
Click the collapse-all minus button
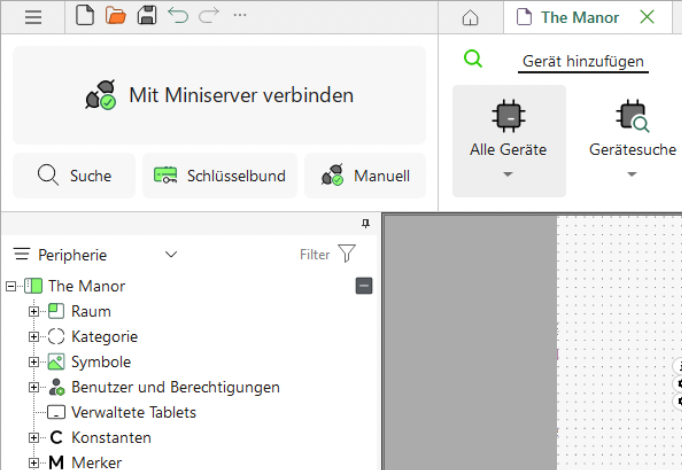pyautogui.click(x=364, y=286)
